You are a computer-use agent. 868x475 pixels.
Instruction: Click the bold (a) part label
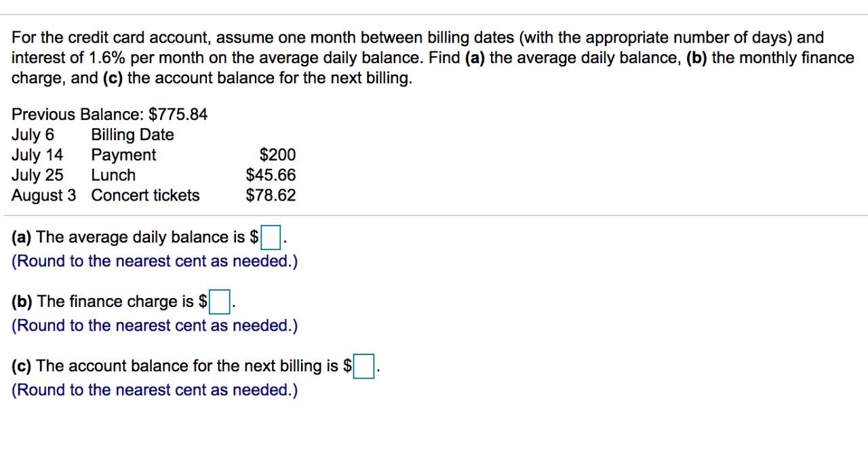[x=21, y=237]
